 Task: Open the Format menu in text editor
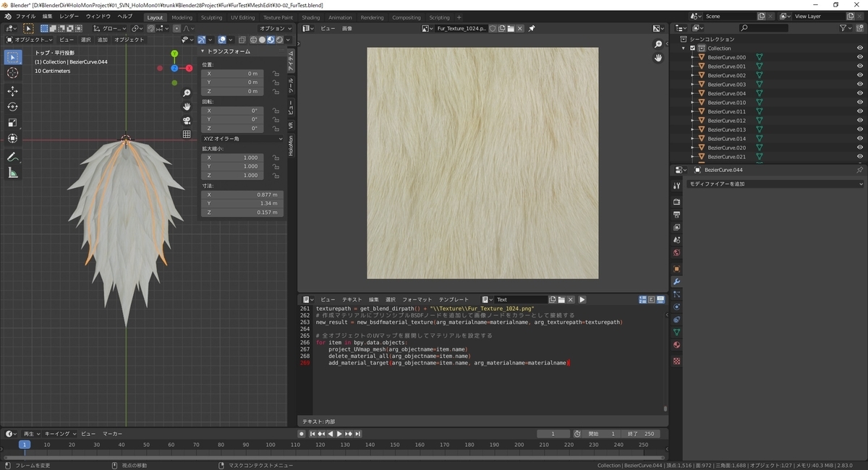[417, 299]
